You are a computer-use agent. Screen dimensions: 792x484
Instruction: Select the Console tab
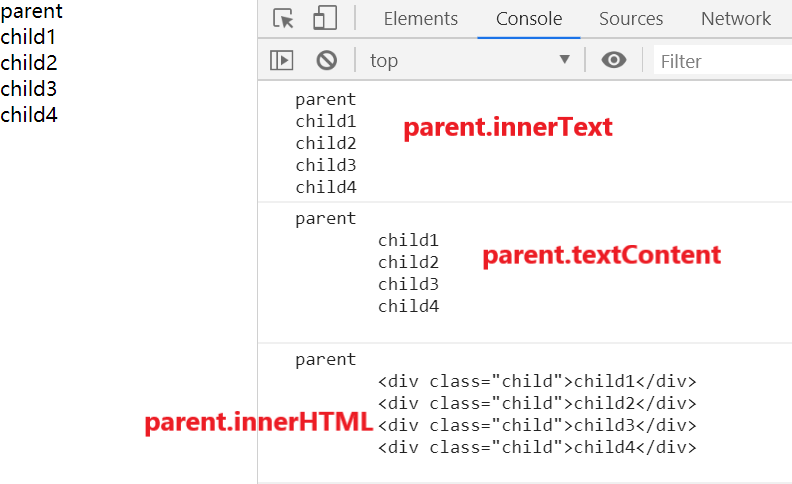coord(529,19)
